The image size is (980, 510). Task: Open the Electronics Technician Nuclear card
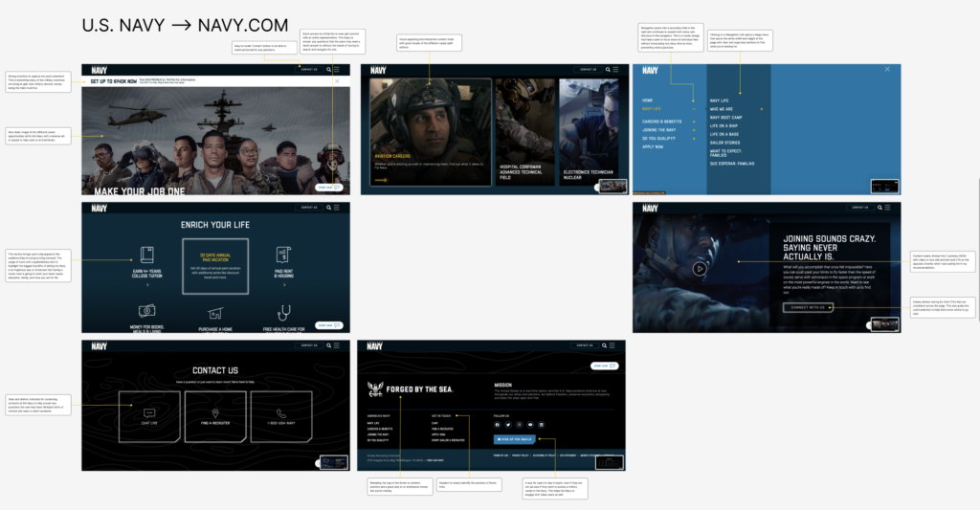pos(589,132)
